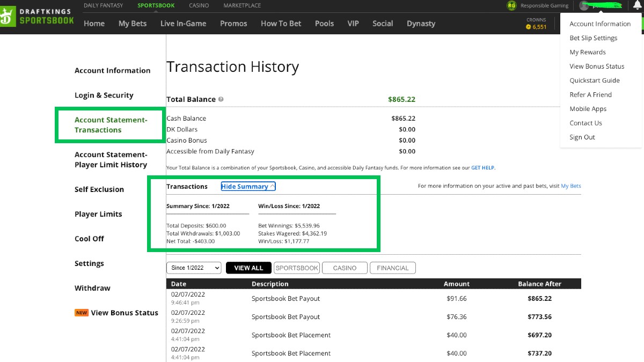Open Withdraw in left sidebar
The width and height of the screenshot is (644, 362).
[92, 288]
